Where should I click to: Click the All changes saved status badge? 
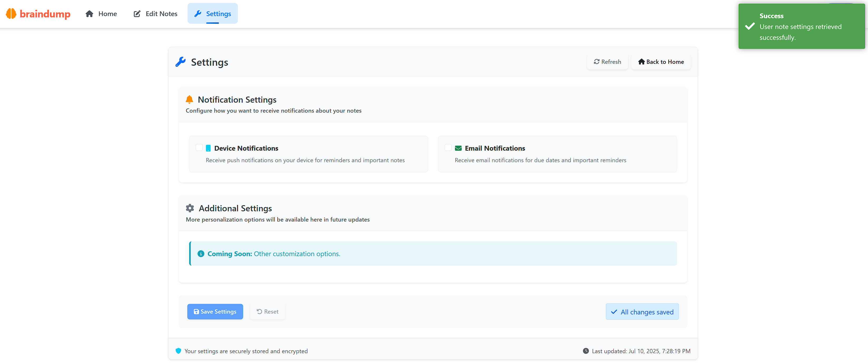(x=642, y=312)
